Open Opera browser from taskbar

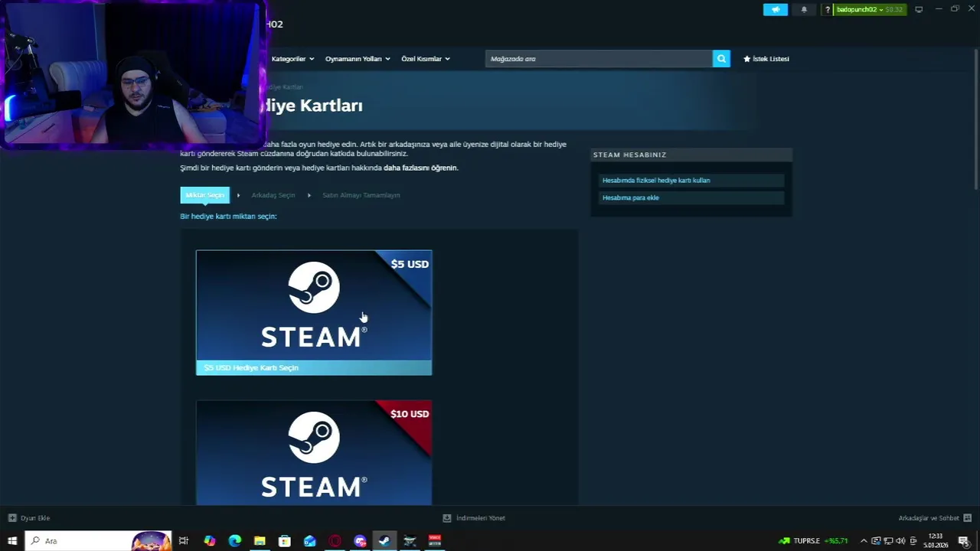click(x=335, y=541)
